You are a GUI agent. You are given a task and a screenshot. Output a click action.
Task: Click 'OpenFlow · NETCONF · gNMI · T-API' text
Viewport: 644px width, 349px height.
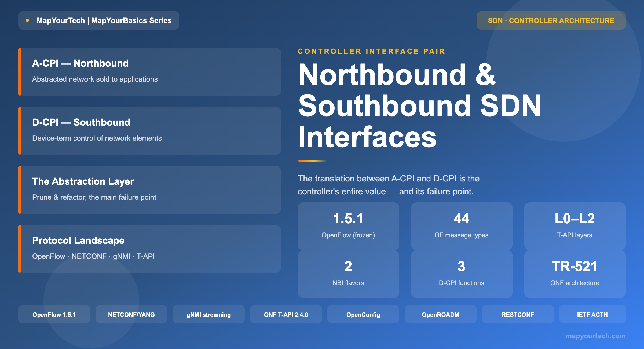pyautogui.click(x=93, y=256)
